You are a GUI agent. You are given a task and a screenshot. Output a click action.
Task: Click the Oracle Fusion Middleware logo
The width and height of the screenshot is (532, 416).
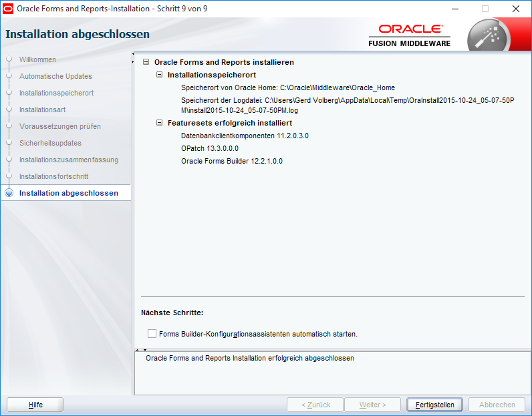coord(410,35)
